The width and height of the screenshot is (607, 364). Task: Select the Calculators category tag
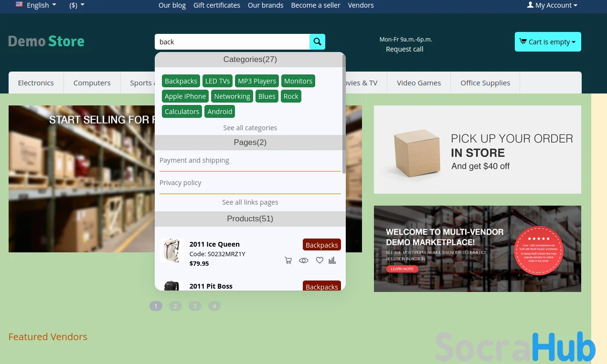point(182,112)
